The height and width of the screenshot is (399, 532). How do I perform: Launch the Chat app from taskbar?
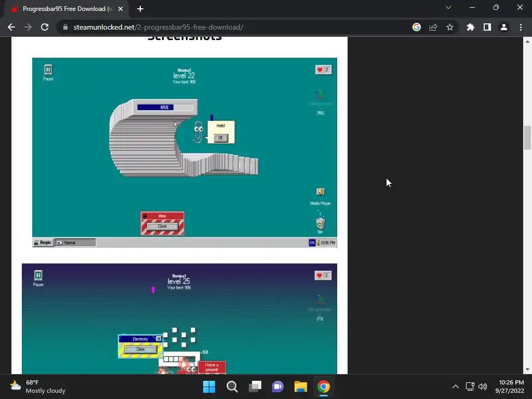(277, 387)
